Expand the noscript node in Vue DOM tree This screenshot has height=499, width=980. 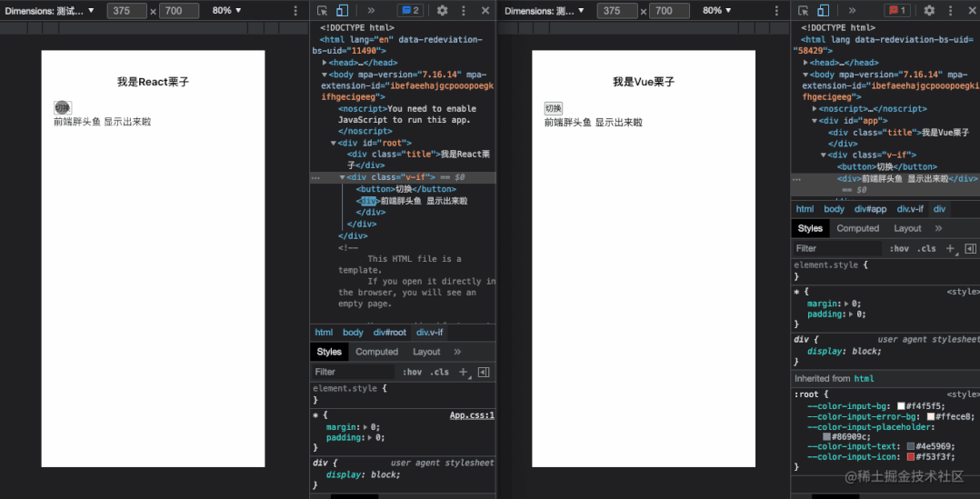pyautogui.click(x=815, y=109)
